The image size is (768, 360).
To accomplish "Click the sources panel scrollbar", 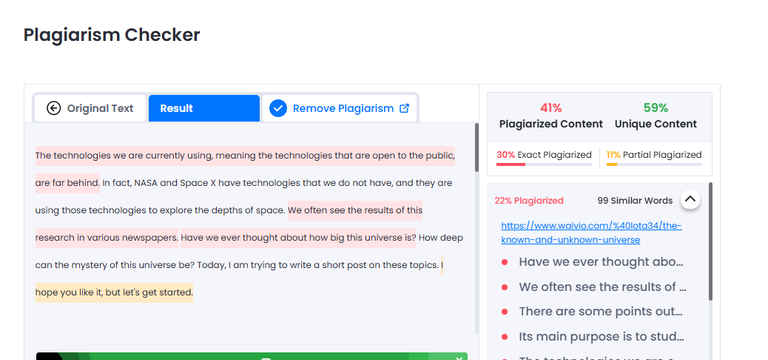I will coord(710,241).
